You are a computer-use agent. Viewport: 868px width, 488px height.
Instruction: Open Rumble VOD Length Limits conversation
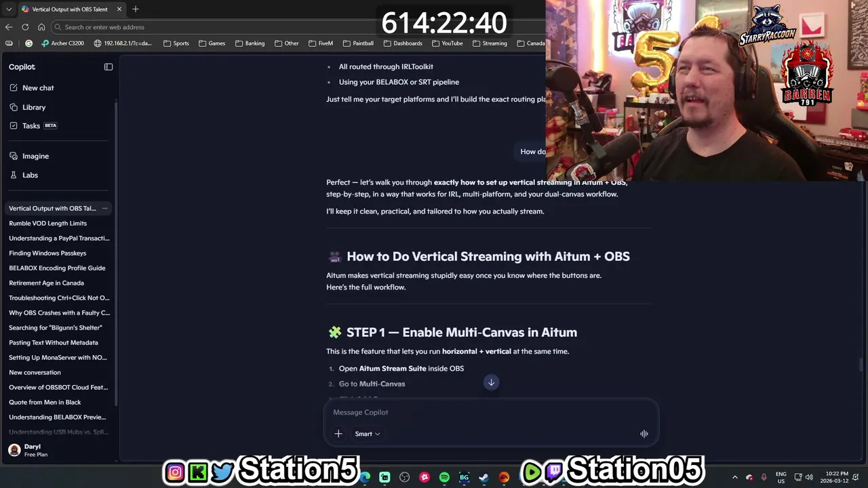pos(47,223)
